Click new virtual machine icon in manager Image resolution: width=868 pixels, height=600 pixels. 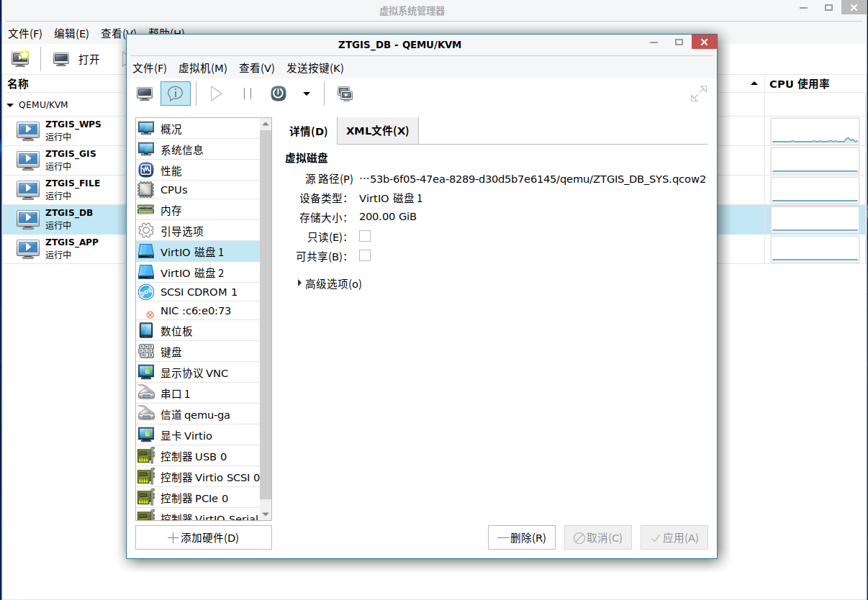[20, 59]
